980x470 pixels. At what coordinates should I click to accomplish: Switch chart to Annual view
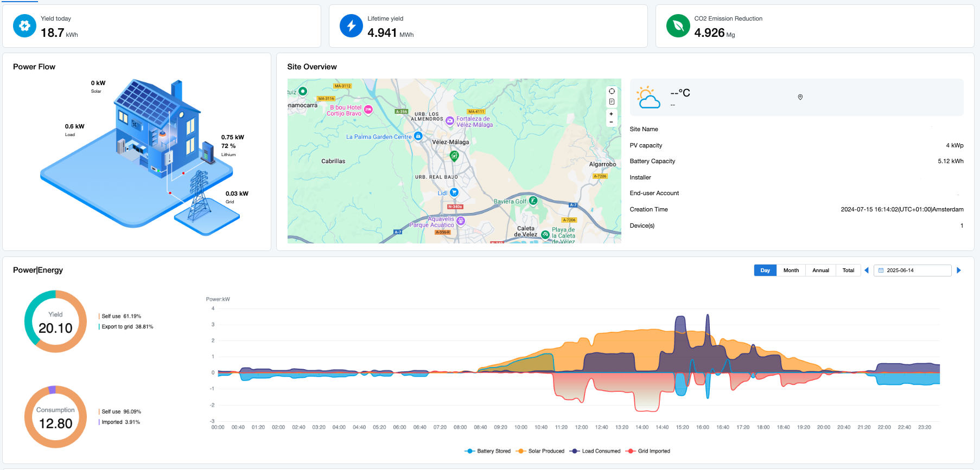click(820, 271)
